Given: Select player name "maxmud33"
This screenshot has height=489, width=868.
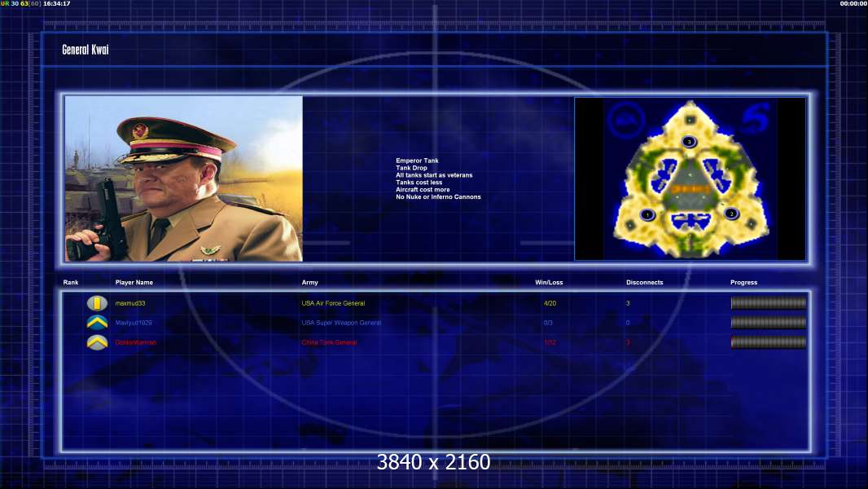Looking at the screenshot, I should (130, 303).
